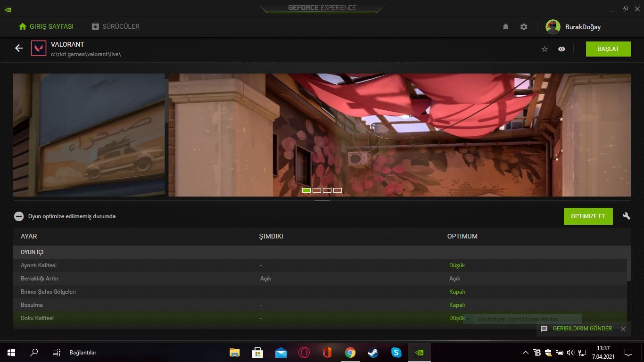Open Bağlantılar on the taskbar

click(x=83, y=353)
